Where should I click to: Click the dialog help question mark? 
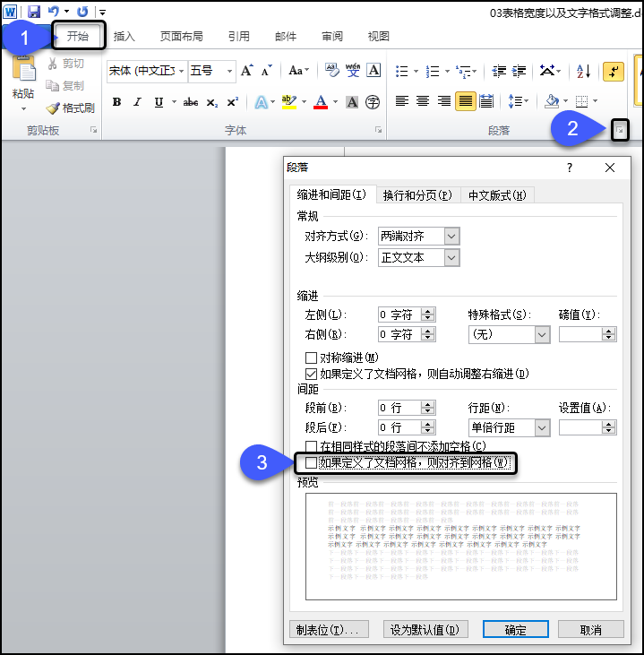570,168
